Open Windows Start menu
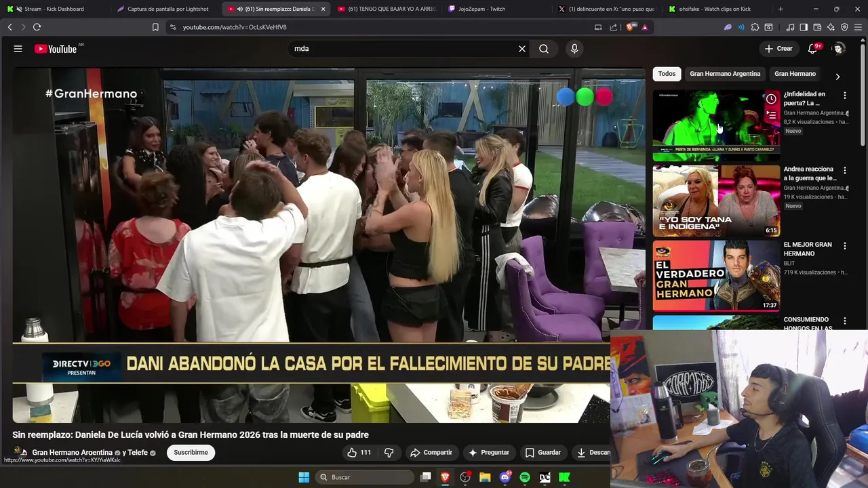The height and width of the screenshot is (488, 868). click(x=304, y=477)
